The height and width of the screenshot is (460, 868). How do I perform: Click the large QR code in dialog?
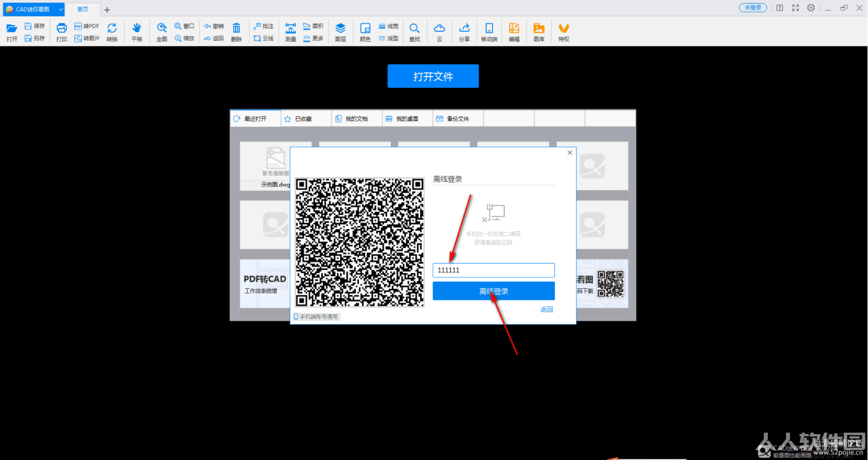(x=360, y=242)
